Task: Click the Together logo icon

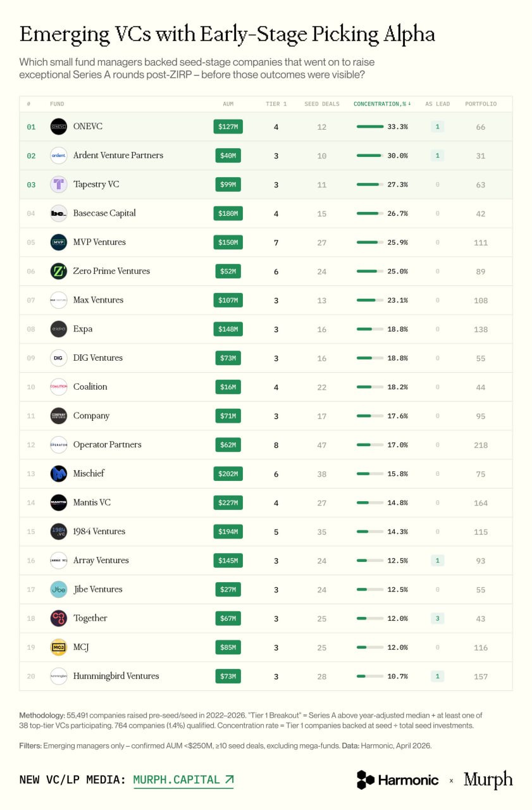Action: click(x=58, y=618)
